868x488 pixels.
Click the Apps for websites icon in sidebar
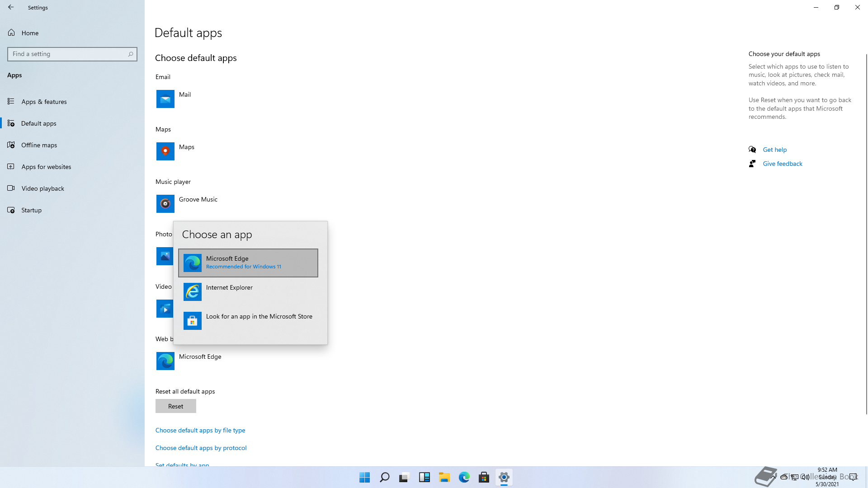point(11,167)
